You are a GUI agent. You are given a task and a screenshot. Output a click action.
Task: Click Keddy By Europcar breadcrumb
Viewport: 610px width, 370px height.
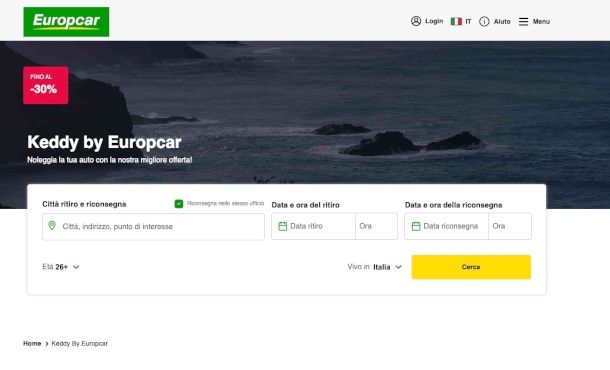(x=80, y=344)
